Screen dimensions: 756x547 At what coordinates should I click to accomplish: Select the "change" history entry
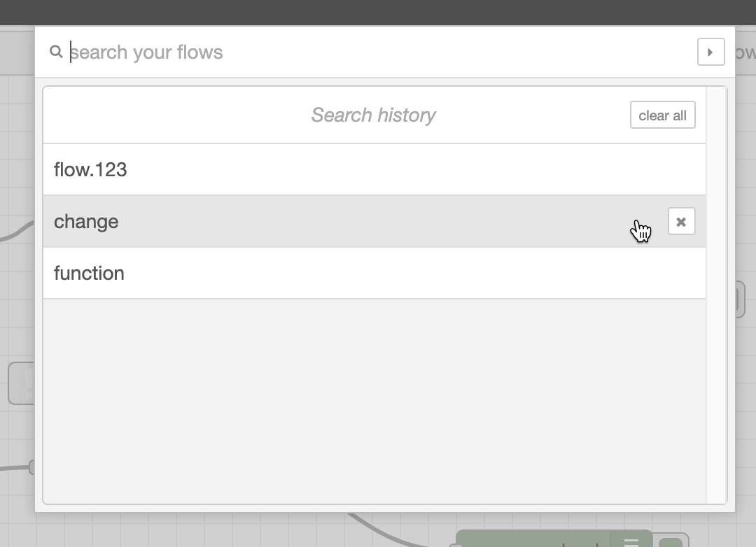(x=374, y=222)
